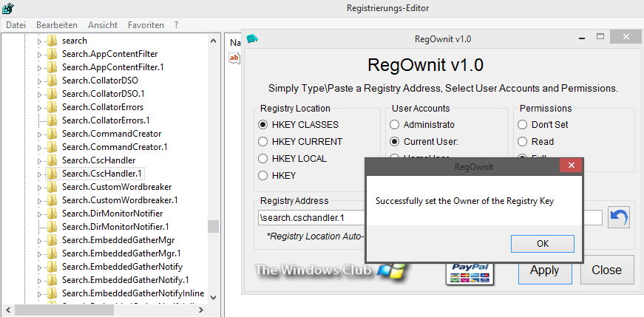Click folder icon of Search.CommandCreator

(x=52, y=134)
